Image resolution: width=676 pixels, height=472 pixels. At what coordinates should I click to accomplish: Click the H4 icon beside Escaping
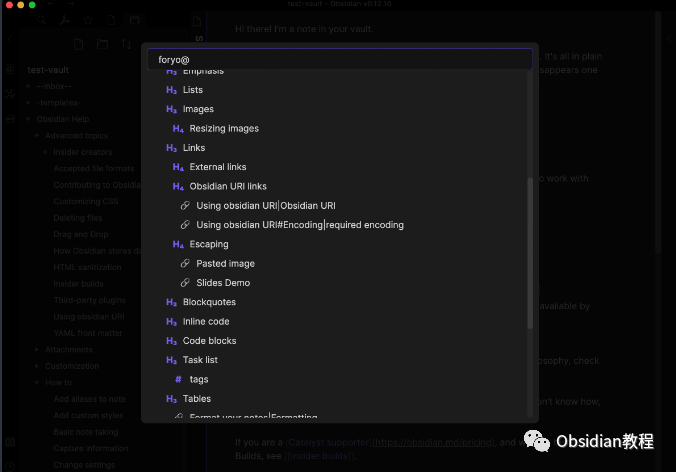178,244
